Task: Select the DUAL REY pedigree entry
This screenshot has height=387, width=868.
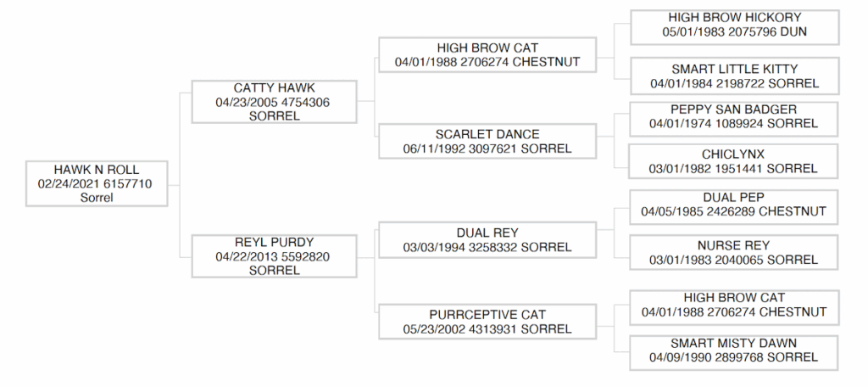Action: 487,233
